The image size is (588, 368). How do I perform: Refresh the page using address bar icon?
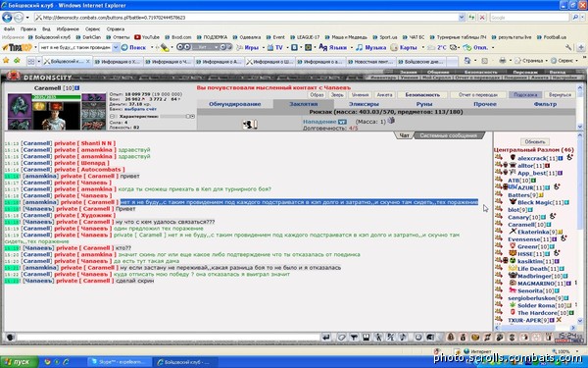coord(471,18)
